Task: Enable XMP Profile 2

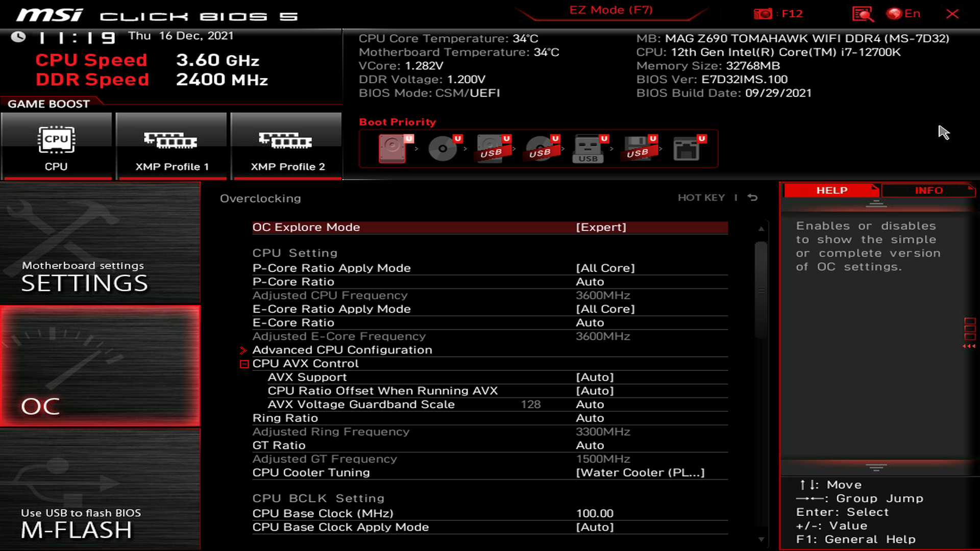Action: point(286,146)
